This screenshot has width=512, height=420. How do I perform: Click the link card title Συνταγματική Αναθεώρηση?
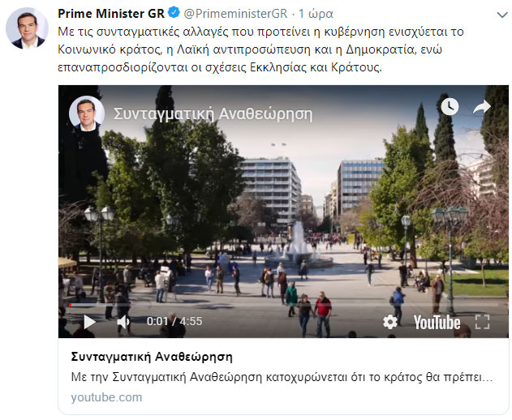152,357
